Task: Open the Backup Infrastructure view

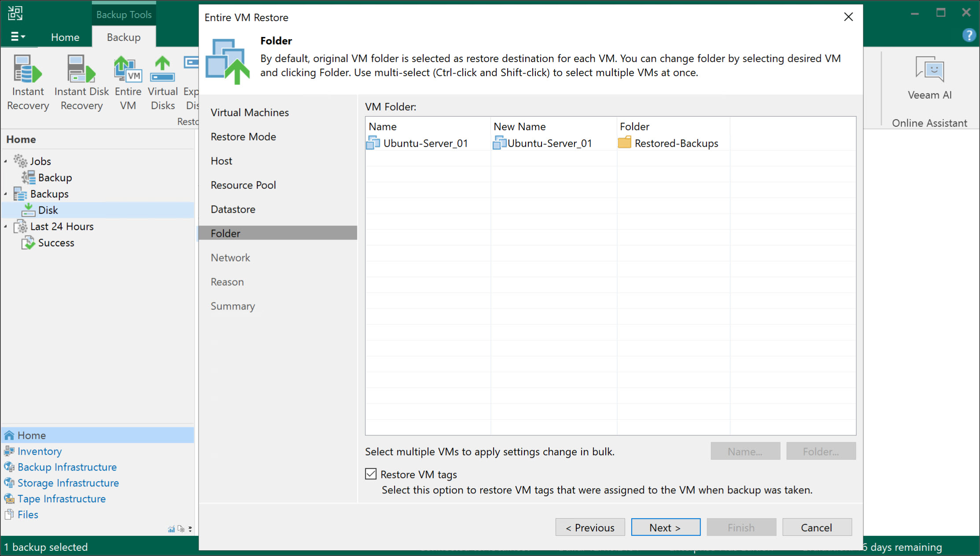Action: coord(66,467)
